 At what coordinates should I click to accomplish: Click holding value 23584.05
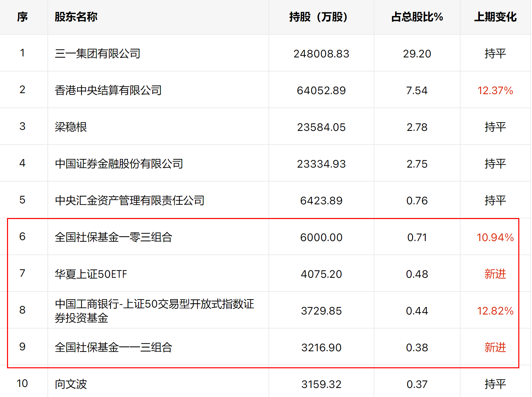click(321, 127)
